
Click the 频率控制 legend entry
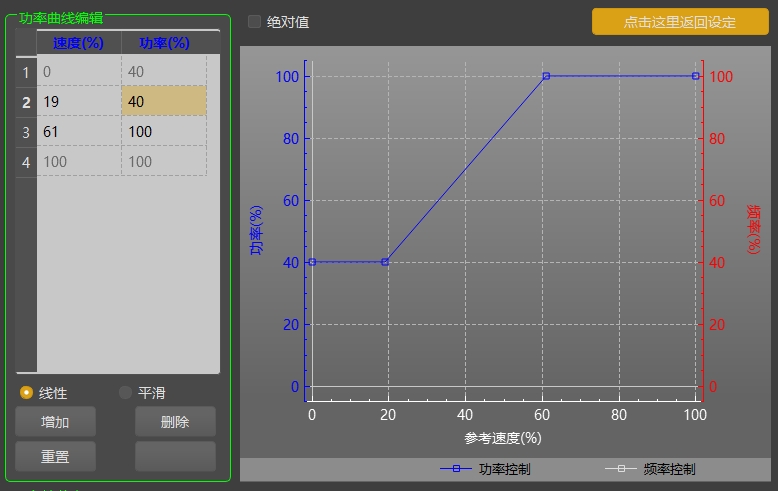[x=650, y=469]
